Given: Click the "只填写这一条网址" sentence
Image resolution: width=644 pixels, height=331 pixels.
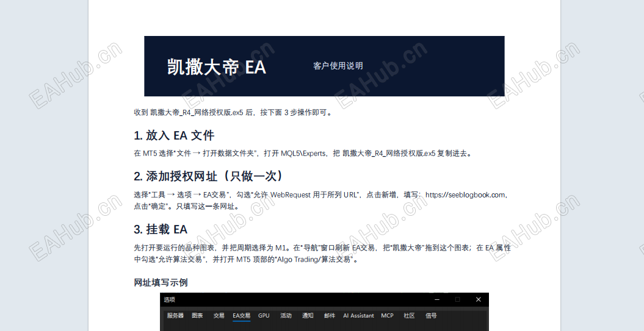Looking at the screenshot, I should [205, 206].
